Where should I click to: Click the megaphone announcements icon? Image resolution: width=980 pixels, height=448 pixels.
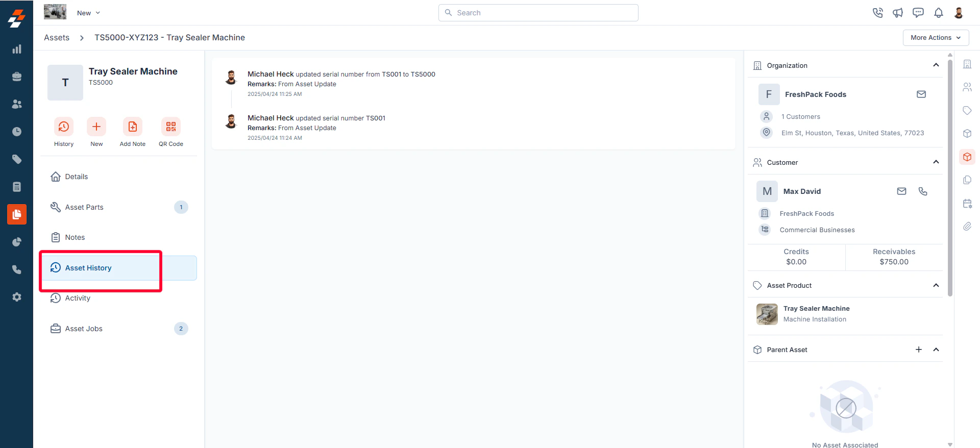pos(898,13)
